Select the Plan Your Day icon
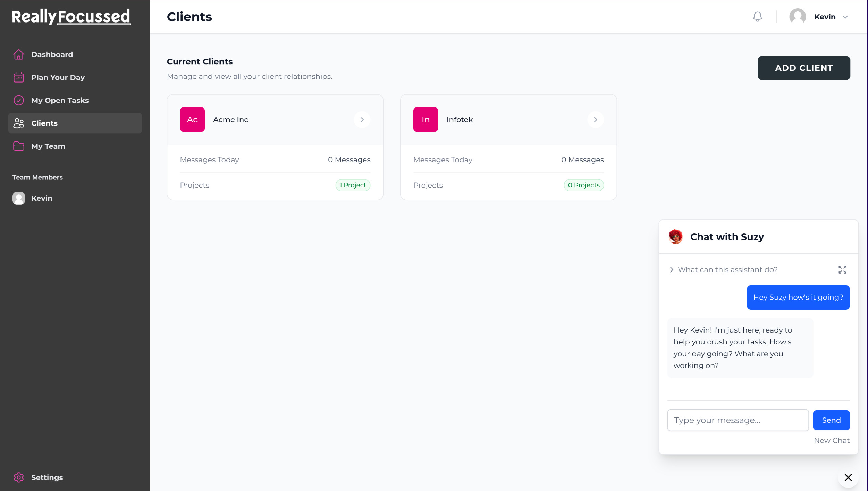 pos(18,77)
